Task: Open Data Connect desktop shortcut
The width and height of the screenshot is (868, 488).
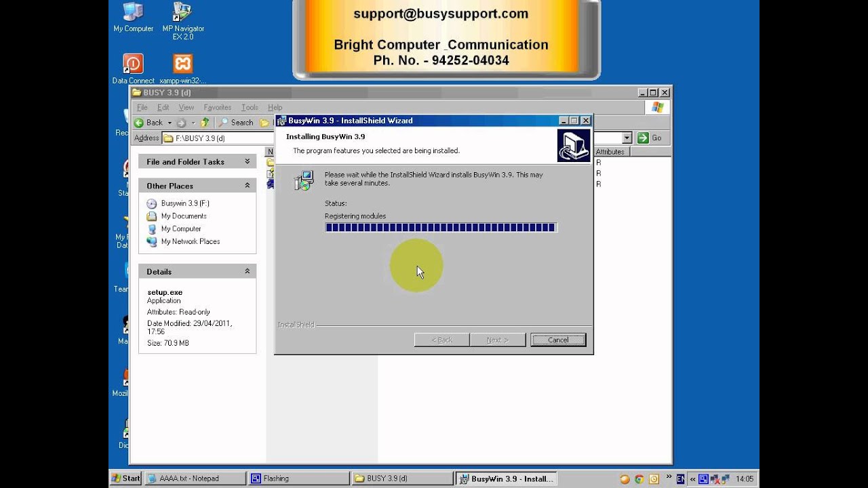Action: pos(133,68)
